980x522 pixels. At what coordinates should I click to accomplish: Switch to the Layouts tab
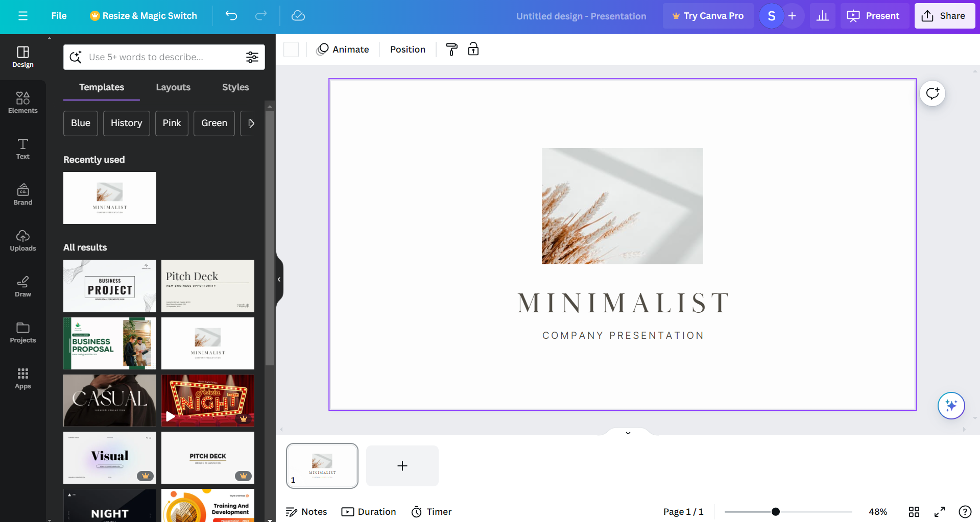(x=173, y=87)
